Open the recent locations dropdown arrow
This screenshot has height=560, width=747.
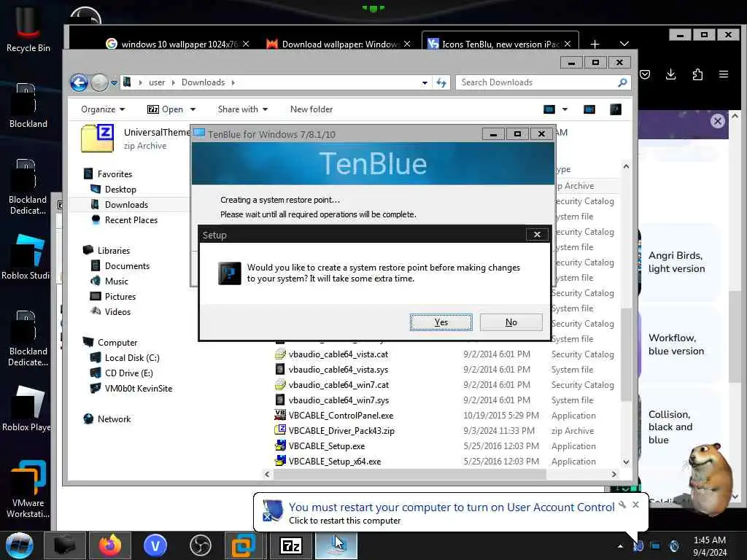click(x=114, y=83)
